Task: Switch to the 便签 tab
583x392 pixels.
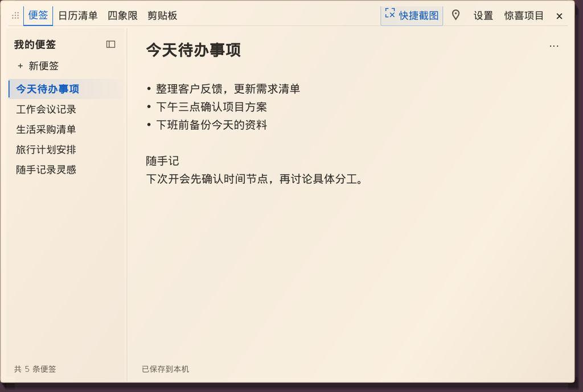Action: click(x=38, y=15)
